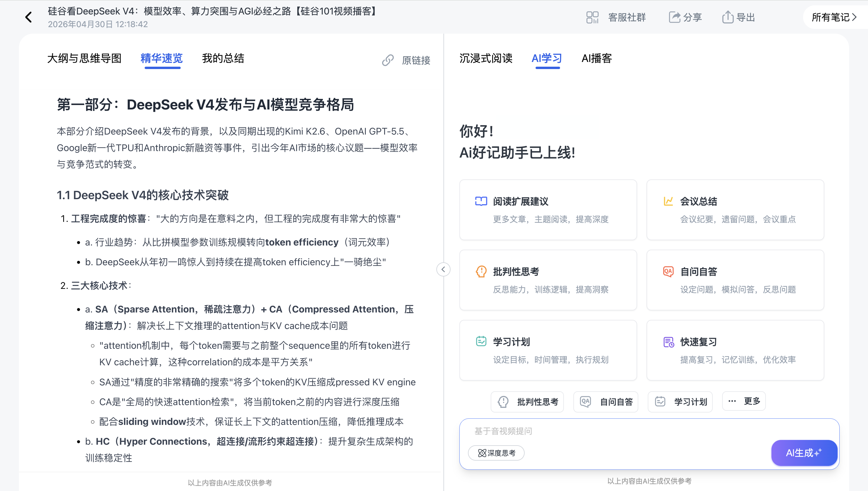Toggle 深度思考 deep thinking mode
This screenshot has width=868, height=491.
[496, 453]
